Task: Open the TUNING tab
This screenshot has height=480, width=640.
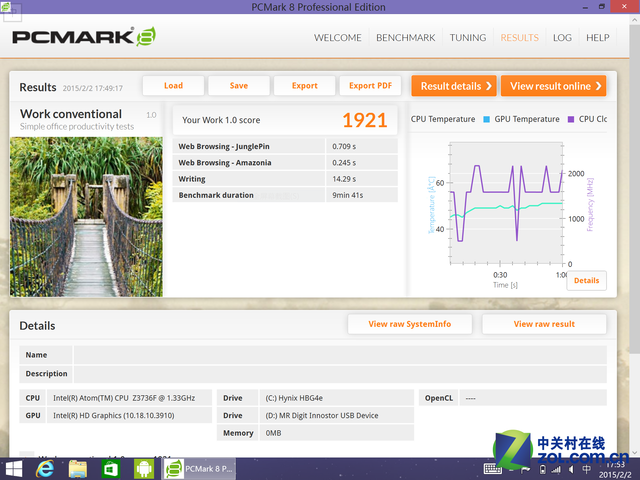Action: (468, 38)
